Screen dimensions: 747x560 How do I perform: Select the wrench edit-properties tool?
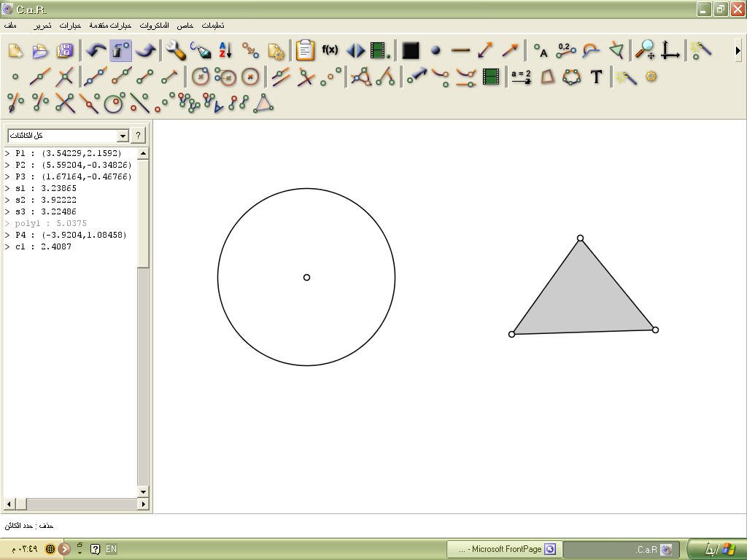[176, 50]
